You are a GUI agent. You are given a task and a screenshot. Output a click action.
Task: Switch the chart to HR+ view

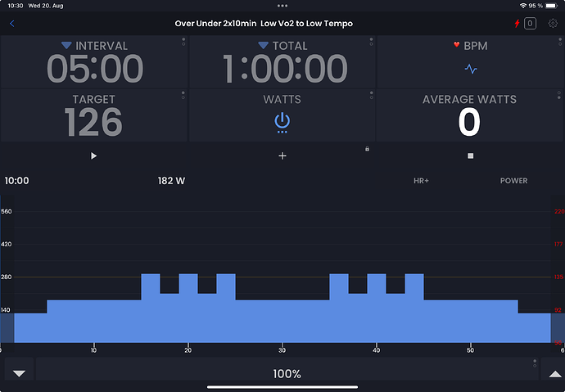pos(421,181)
